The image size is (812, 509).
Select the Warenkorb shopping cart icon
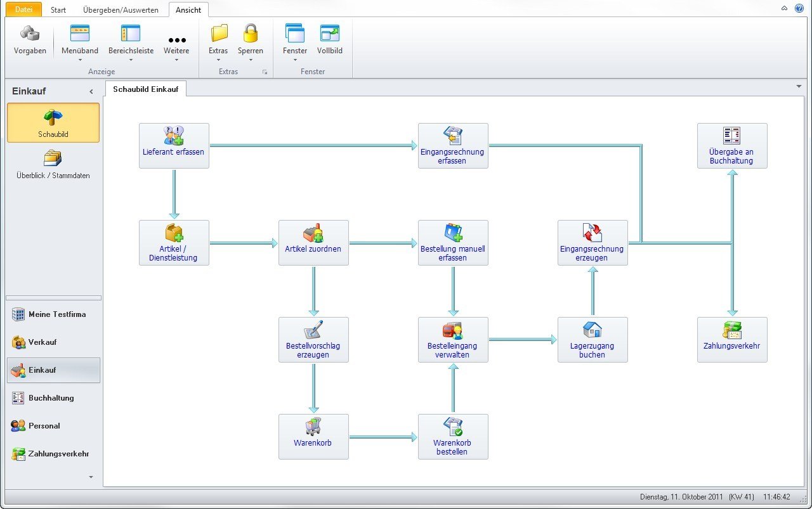313,427
